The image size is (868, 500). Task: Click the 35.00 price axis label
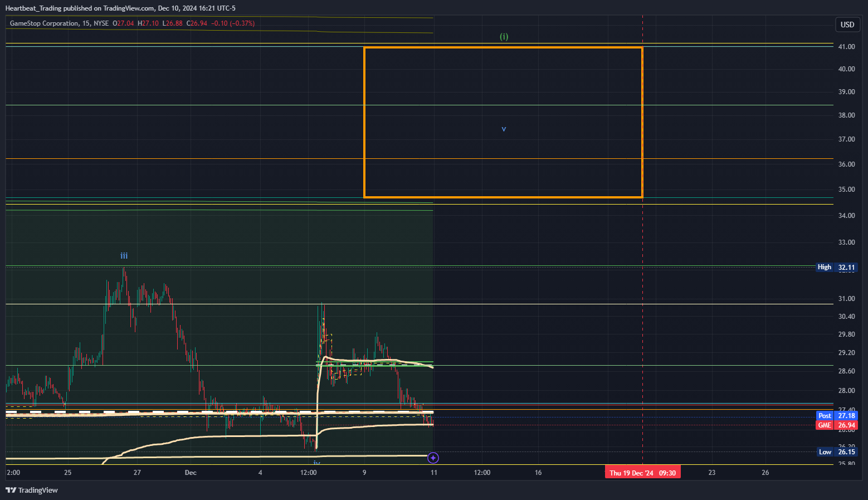[846, 190]
